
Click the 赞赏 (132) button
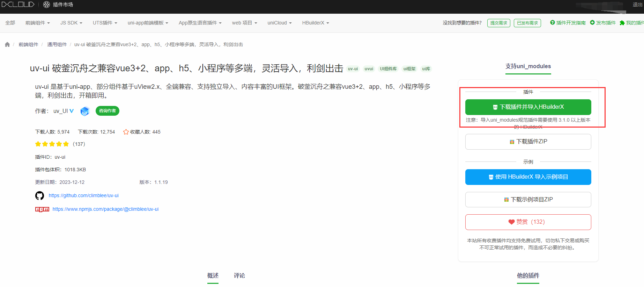tap(528, 222)
